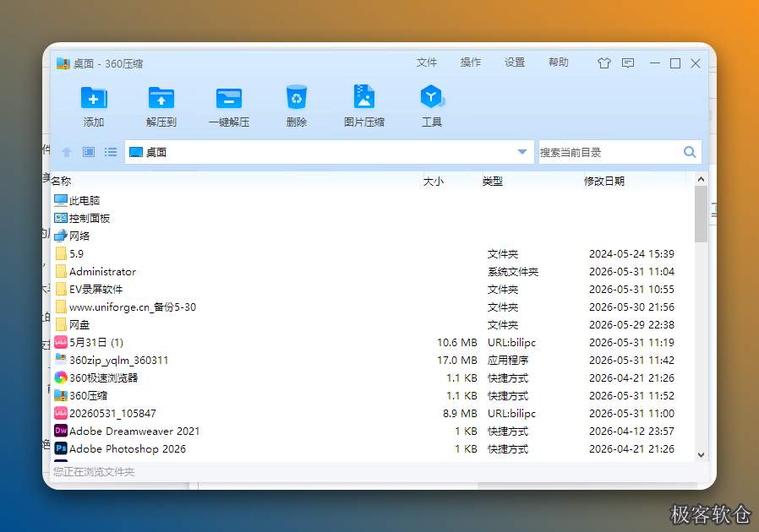The height and width of the screenshot is (532, 759).
Task: Click the search magnifier icon
Action: coord(690,152)
